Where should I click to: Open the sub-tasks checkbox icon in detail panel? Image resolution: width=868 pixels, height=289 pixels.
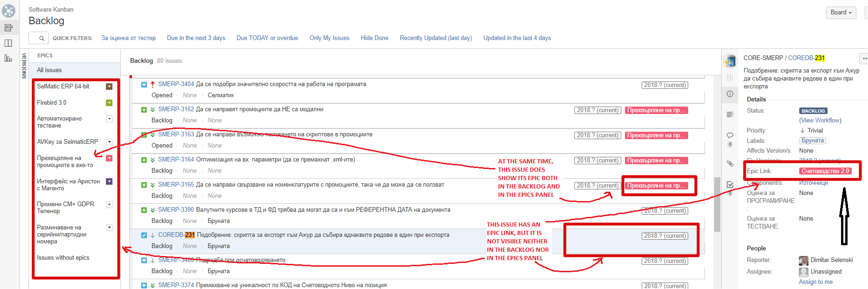pyautogui.click(x=730, y=185)
